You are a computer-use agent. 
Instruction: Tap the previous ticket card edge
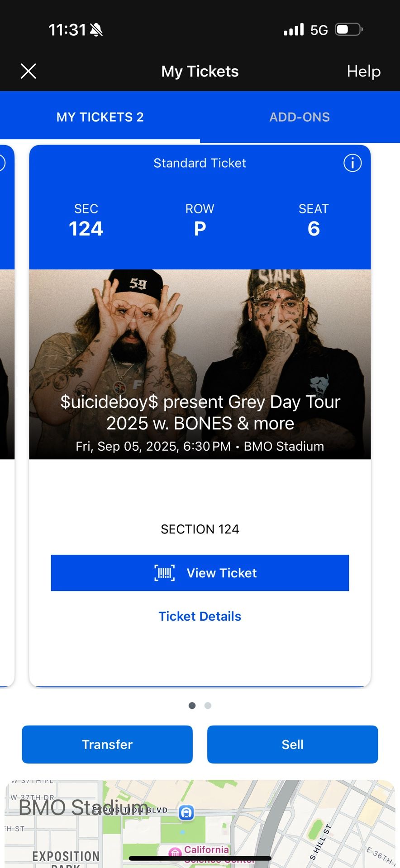point(7,407)
